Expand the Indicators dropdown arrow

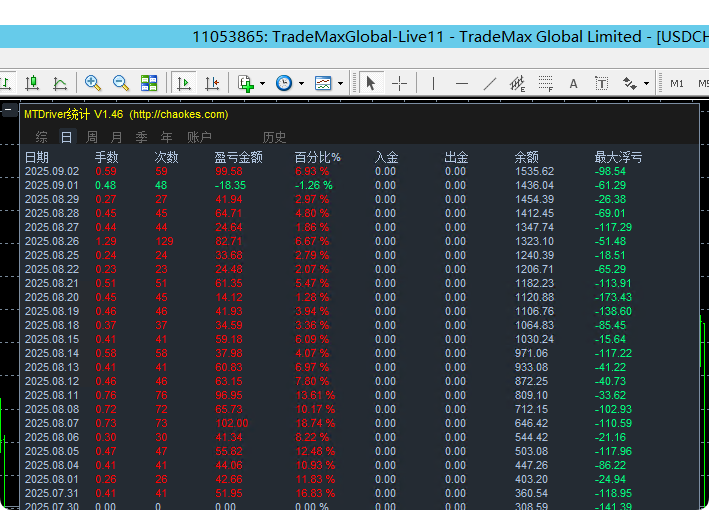click(x=262, y=84)
